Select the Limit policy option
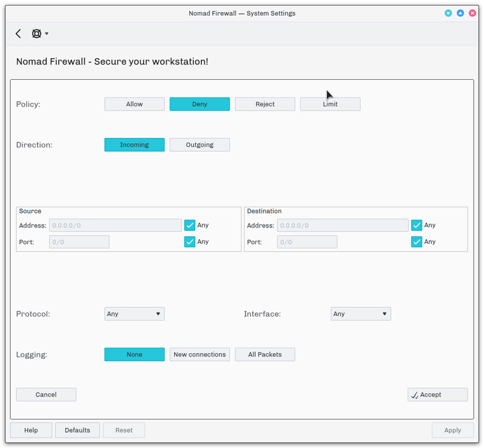 pos(330,104)
